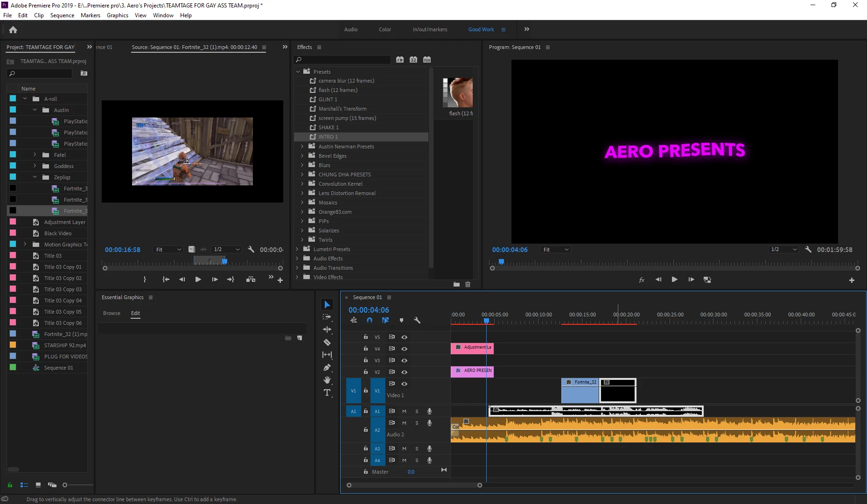
Task: Click 32-bit Color effects filter icon
Action: [413, 60]
